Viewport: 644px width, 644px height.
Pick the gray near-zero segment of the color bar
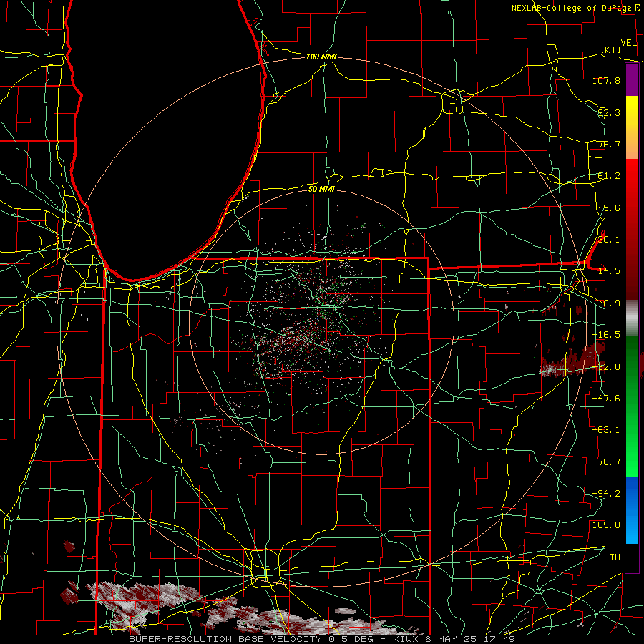tap(632, 318)
